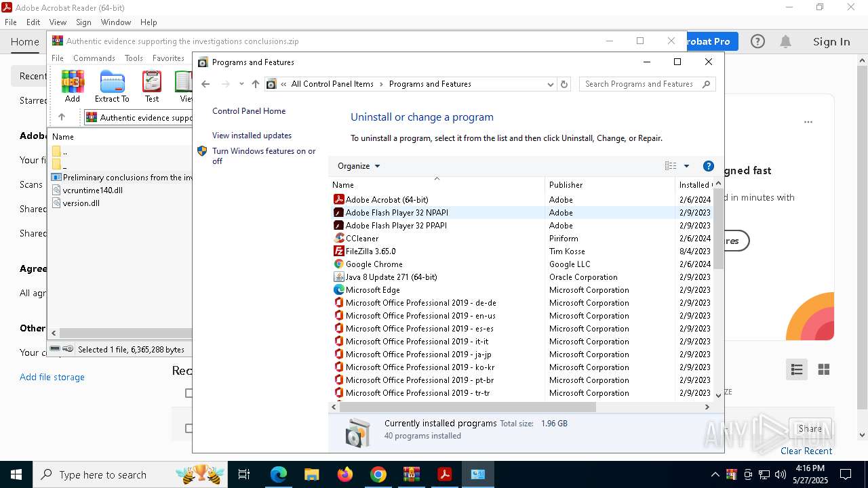Sort programs by Name column header
This screenshot has height=488, width=868.
(437, 184)
